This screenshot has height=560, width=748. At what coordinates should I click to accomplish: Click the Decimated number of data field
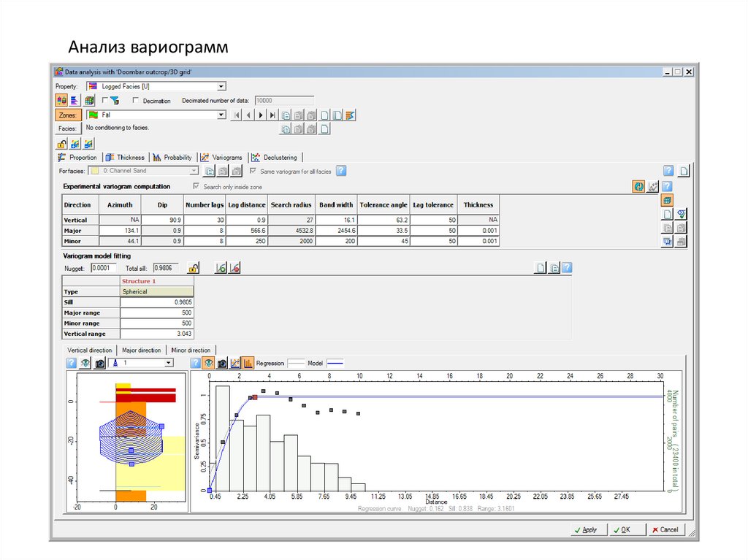point(284,100)
